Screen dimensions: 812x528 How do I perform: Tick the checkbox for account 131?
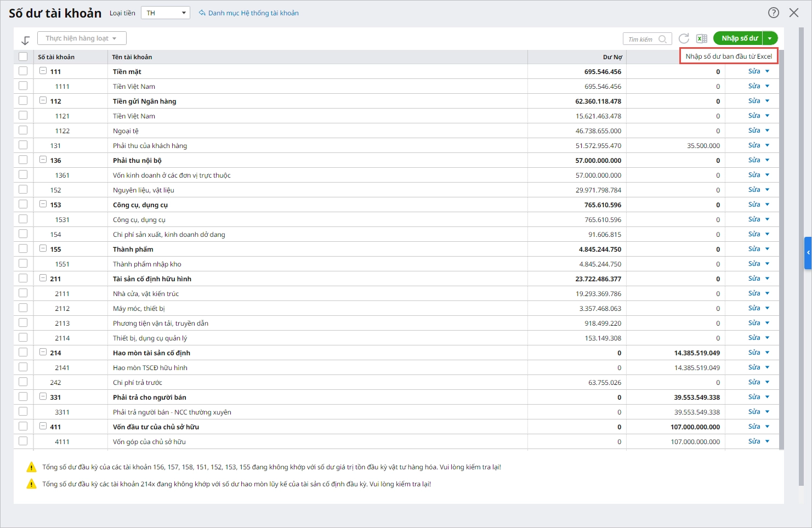click(x=22, y=145)
